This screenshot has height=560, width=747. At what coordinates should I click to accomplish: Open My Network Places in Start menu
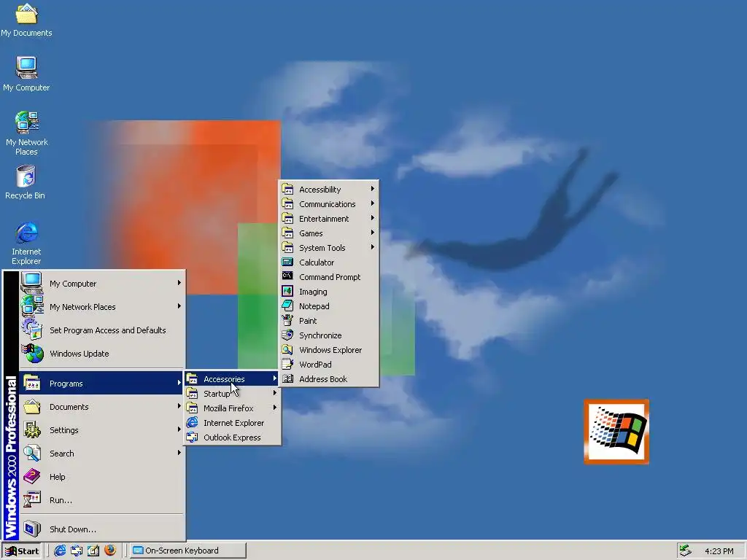pyautogui.click(x=101, y=307)
